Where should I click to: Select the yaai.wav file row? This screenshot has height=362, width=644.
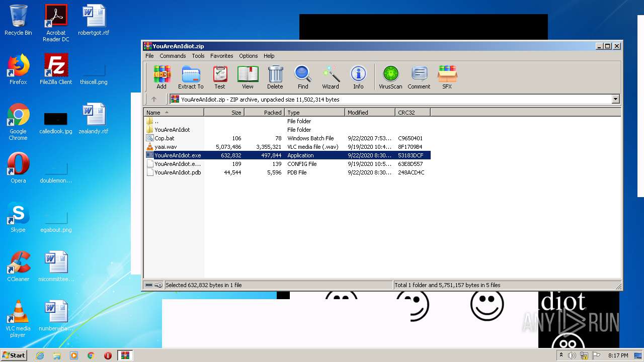[x=287, y=147]
